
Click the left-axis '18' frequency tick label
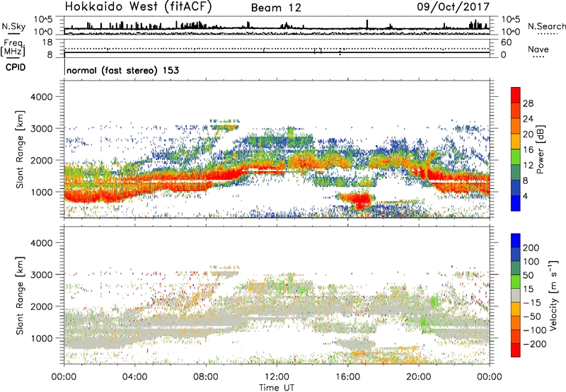pos(47,42)
